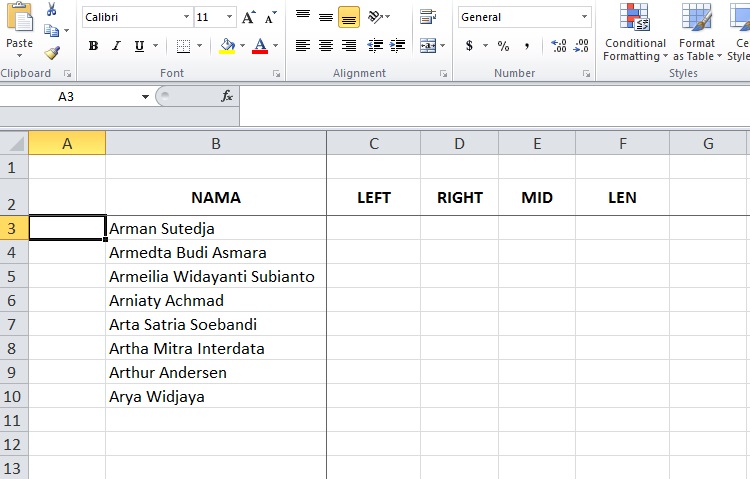Apply red font color
Viewport: 750px width, 479px height.
[260, 46]
